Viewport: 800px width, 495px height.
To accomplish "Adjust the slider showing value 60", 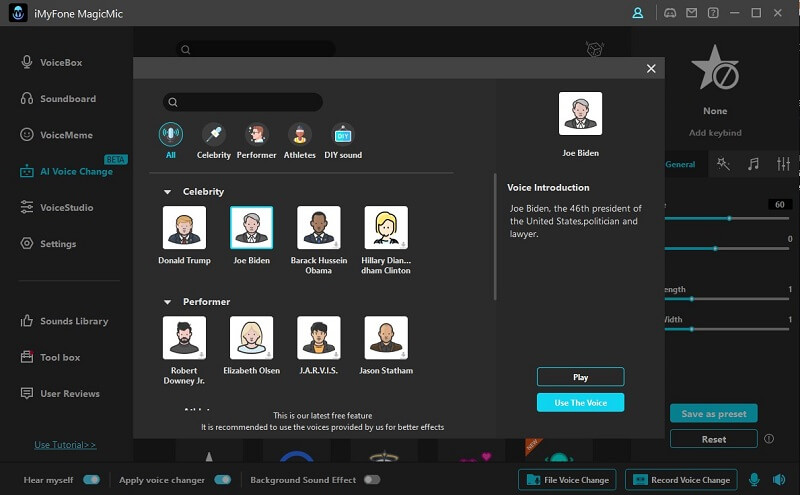I will point(727,218).
